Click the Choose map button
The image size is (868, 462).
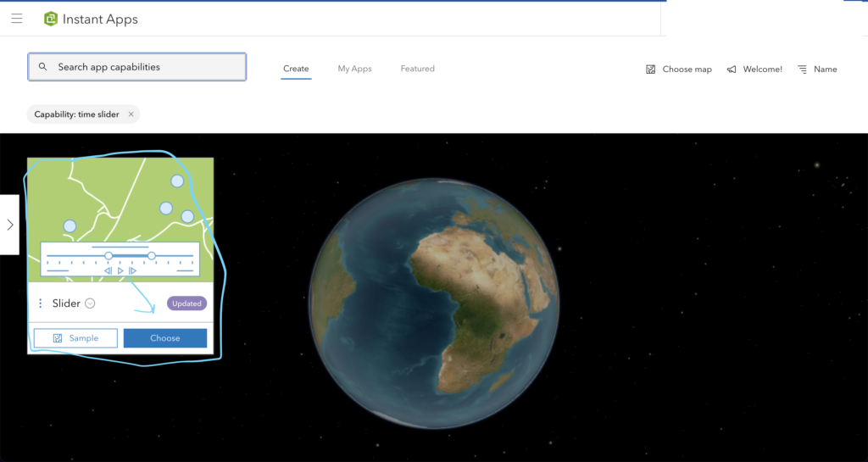pos(679,70)
